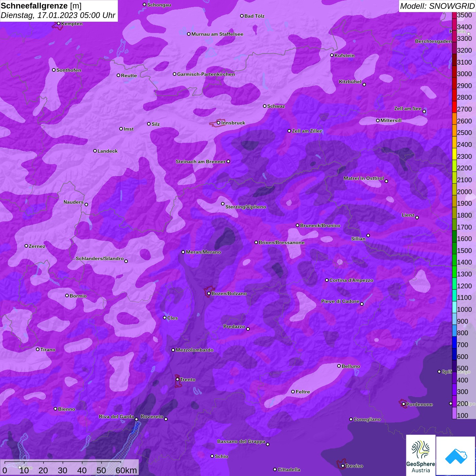Click the 1000 legend value

(464, 309)
